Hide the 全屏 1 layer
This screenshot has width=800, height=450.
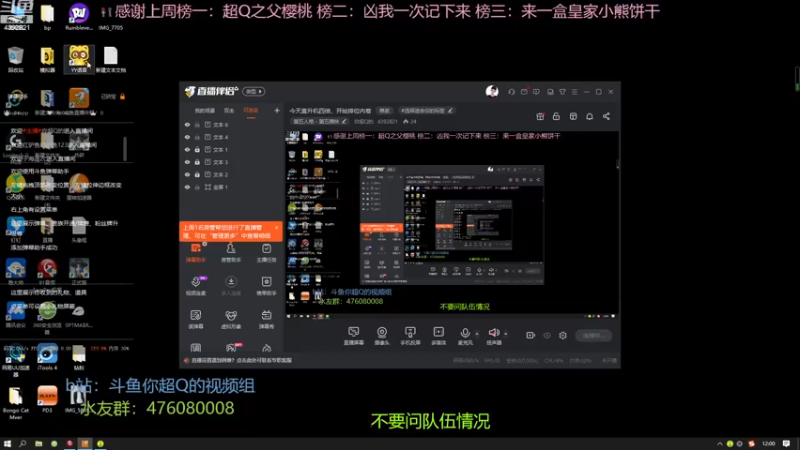(x=187, y=187)
